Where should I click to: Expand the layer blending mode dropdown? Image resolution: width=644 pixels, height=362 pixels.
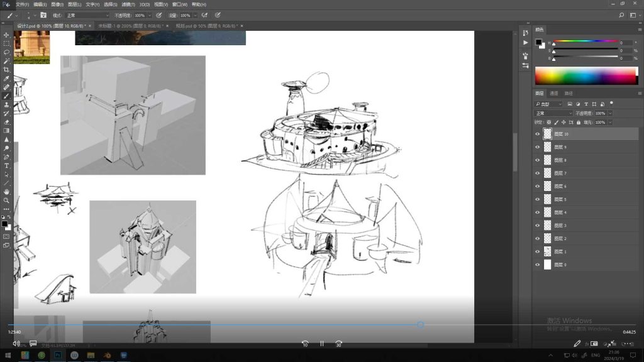pos(553,113)
